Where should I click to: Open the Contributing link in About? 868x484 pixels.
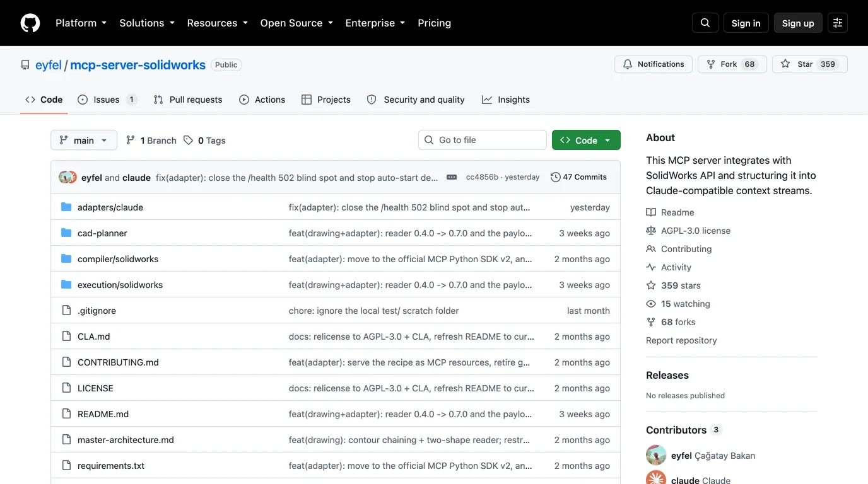coord(679,249)
